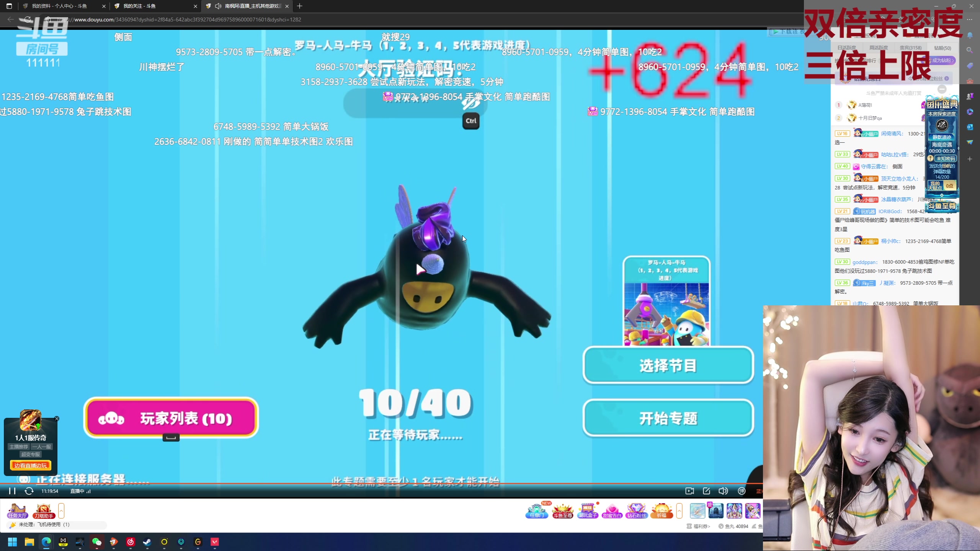The width and height of the screenshot is (980, 551).
Task: Open the 甜蜜告白 icon
Action: pyautogui.click(x=612, y=511)
